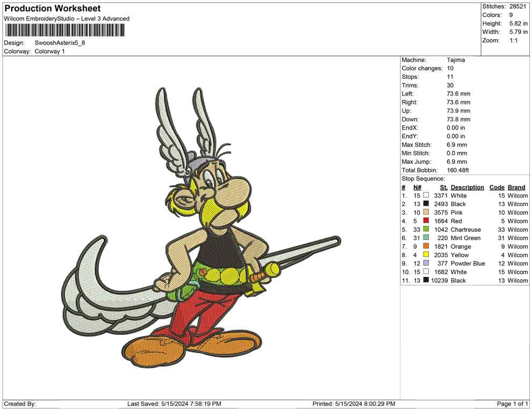532x409 pixels.
Task: Click the Black swatch in stop 11
Action: tap(426, 280)
